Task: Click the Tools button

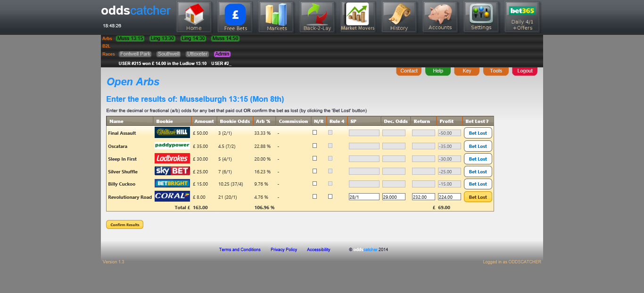Action: pos(496,71)
